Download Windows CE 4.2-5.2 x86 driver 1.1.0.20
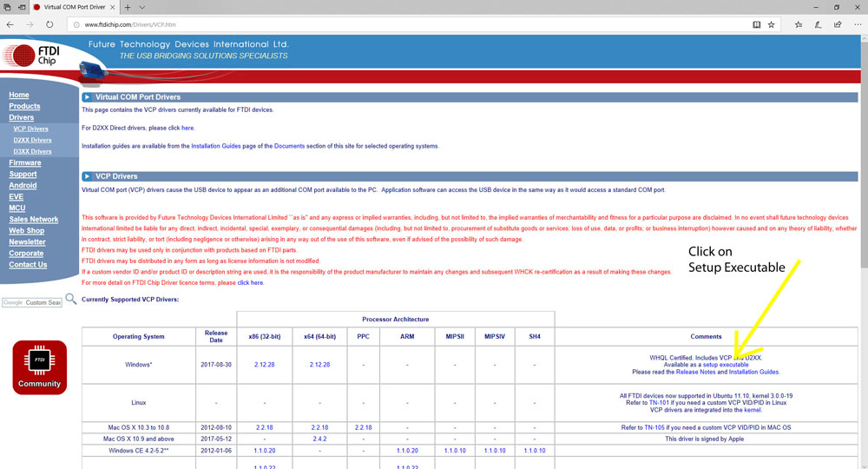868x469 pixels. point(265,451)
